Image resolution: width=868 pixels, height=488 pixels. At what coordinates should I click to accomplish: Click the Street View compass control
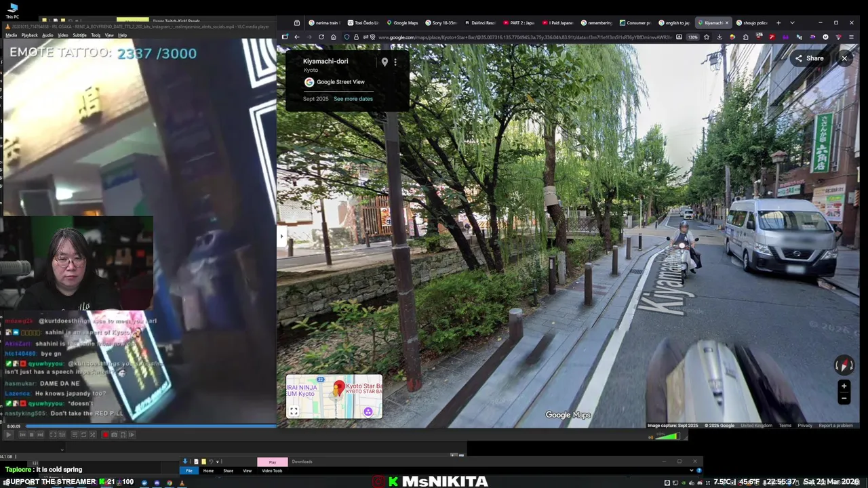pos(844,365)
